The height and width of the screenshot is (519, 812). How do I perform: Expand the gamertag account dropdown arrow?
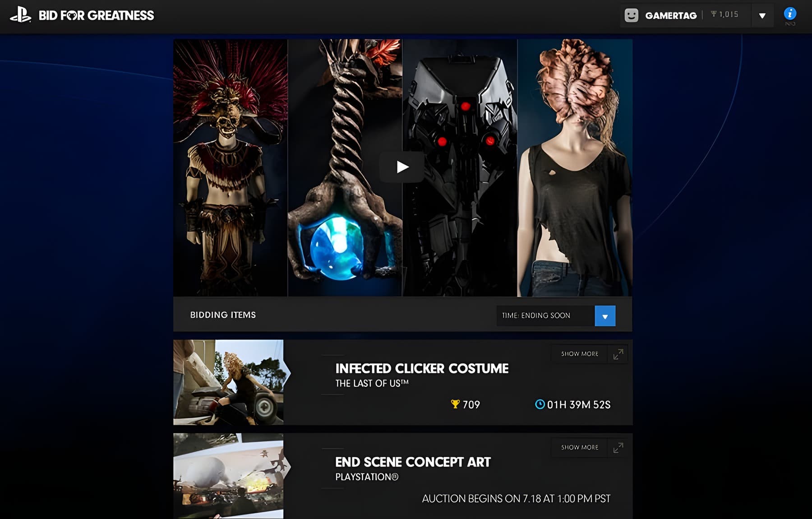pyautogui.click(x=762, y=16)
